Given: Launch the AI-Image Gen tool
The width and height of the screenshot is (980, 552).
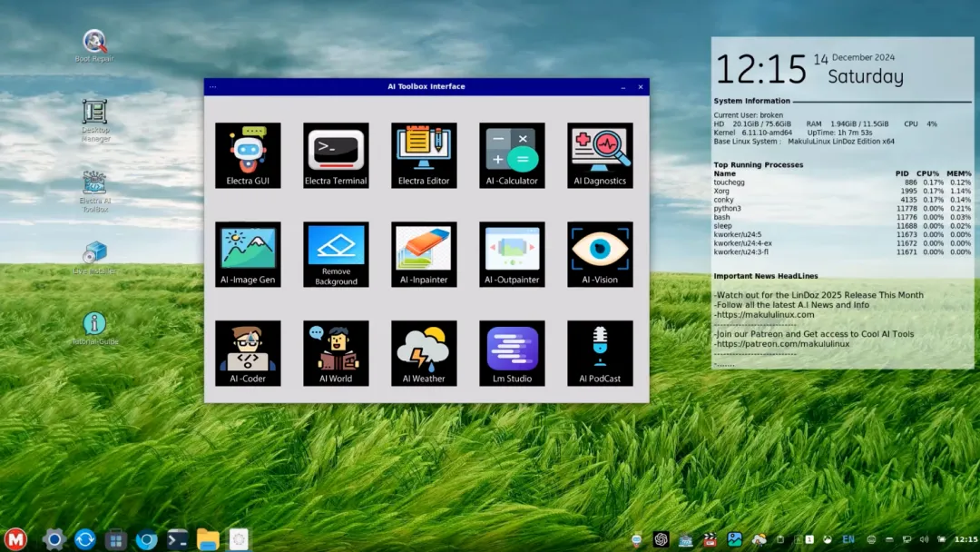Looking at the screenshot, I should coord(248,254).
